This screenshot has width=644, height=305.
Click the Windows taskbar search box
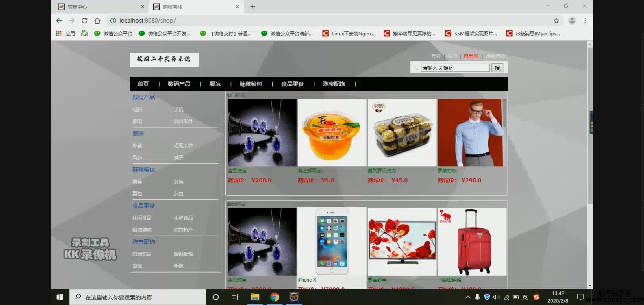(x=138, y=297)
